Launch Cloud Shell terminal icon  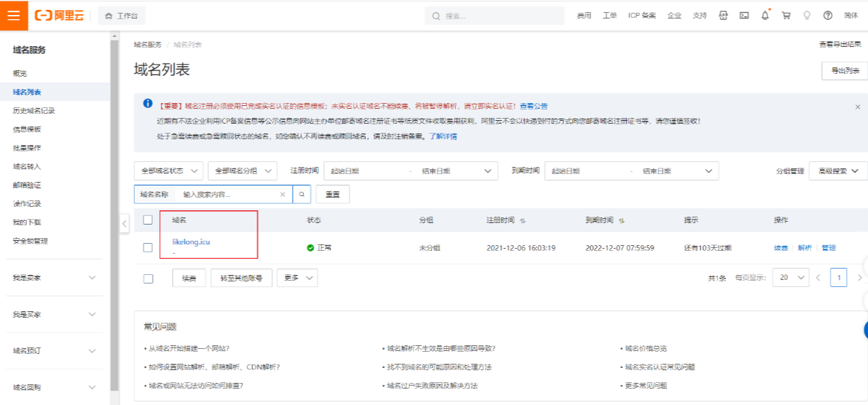(x=744, y=15)
